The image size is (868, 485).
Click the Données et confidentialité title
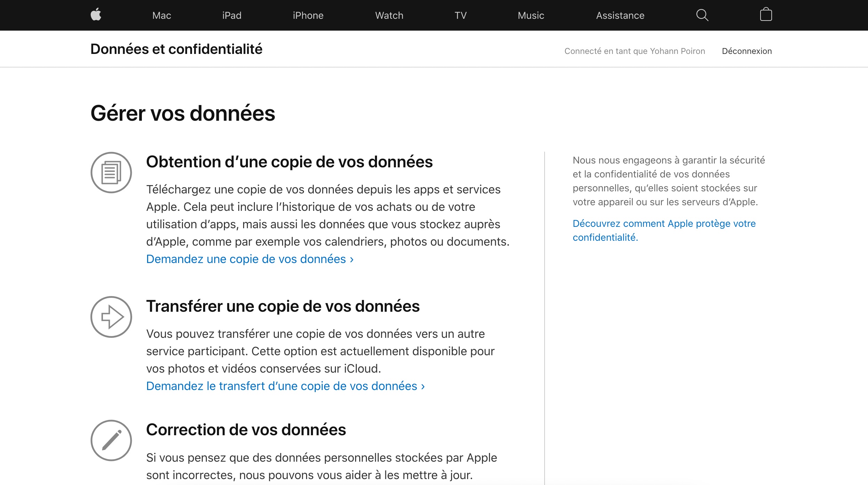click(176, 49)
